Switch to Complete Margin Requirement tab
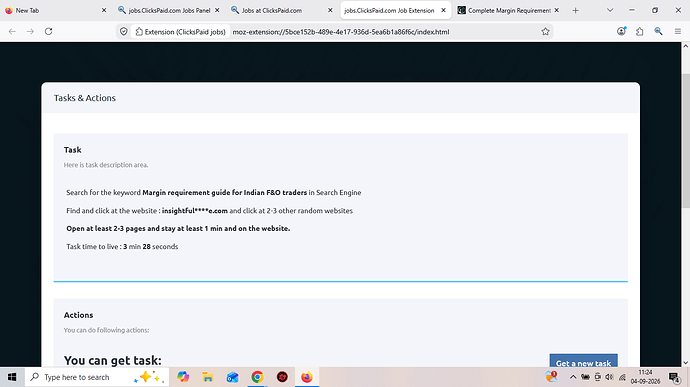The image size is (690, 387). (509, 10)
